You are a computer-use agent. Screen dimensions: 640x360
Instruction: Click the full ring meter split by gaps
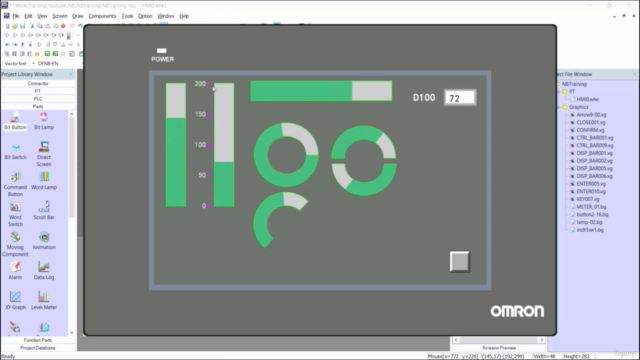[364, 160]
